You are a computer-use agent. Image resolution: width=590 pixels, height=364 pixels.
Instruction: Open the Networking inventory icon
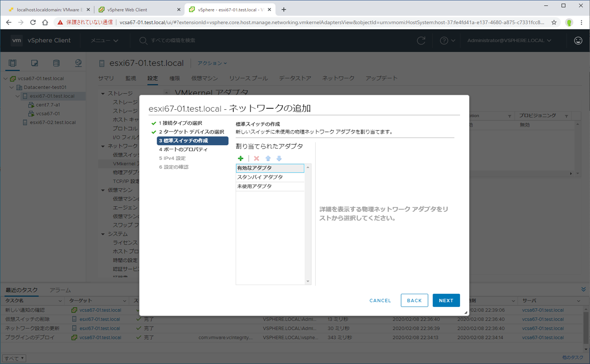(78, 63)
